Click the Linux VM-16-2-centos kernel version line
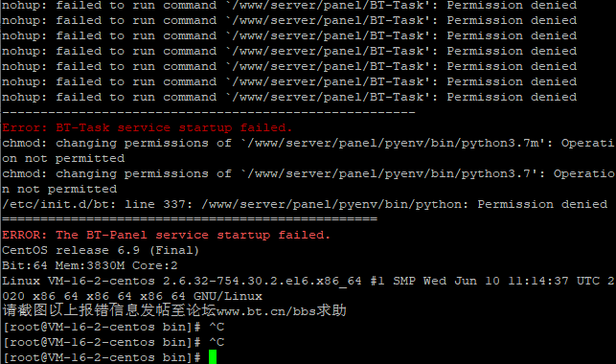Viewport: 616px width, 364px height. coord(308,281)
